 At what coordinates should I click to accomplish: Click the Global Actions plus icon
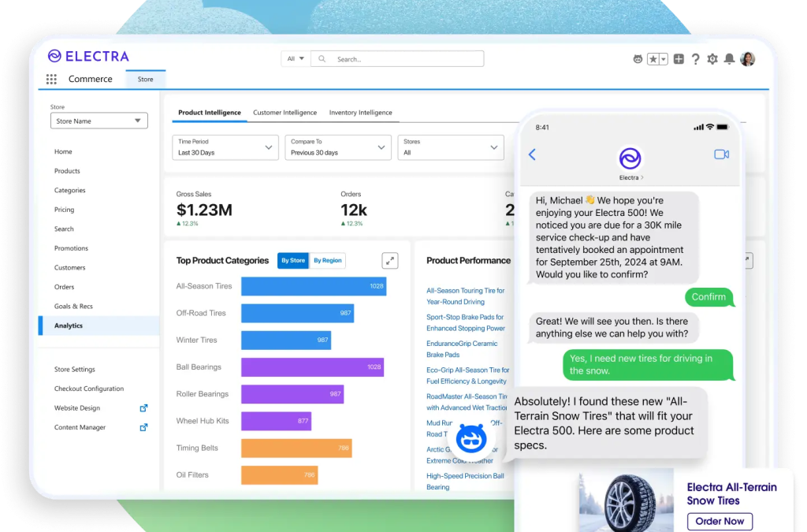(x=679, y=58)
